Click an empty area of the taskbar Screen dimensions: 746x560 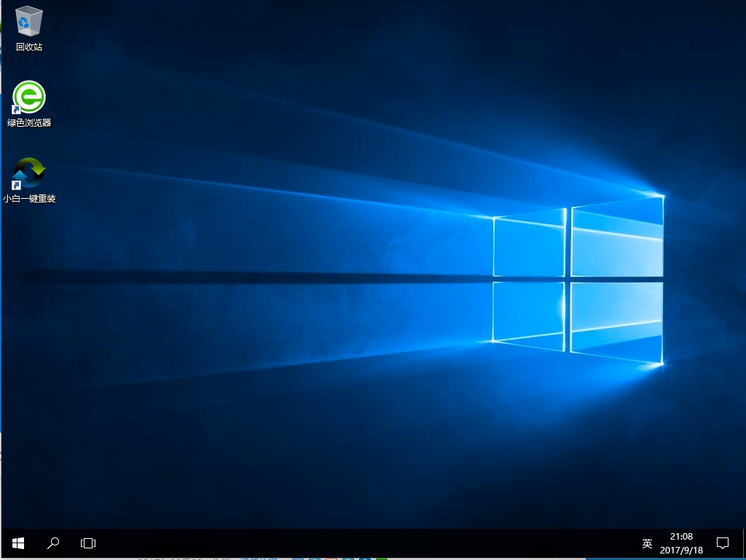[364, 543]
